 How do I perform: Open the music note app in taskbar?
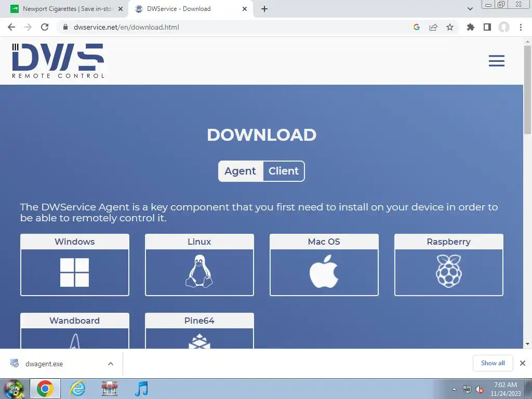(x=141, y=389)
